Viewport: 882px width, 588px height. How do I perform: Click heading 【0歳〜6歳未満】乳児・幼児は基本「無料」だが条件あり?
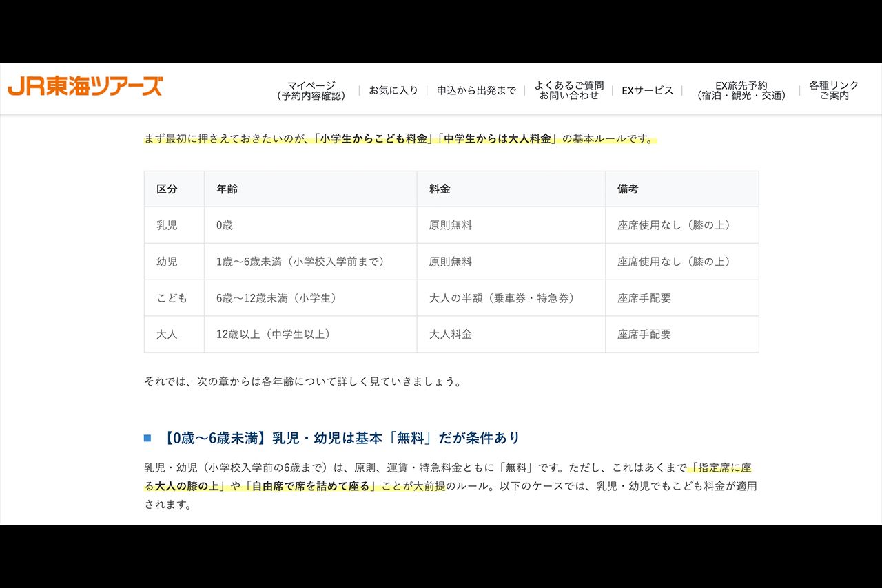[340, 438]
